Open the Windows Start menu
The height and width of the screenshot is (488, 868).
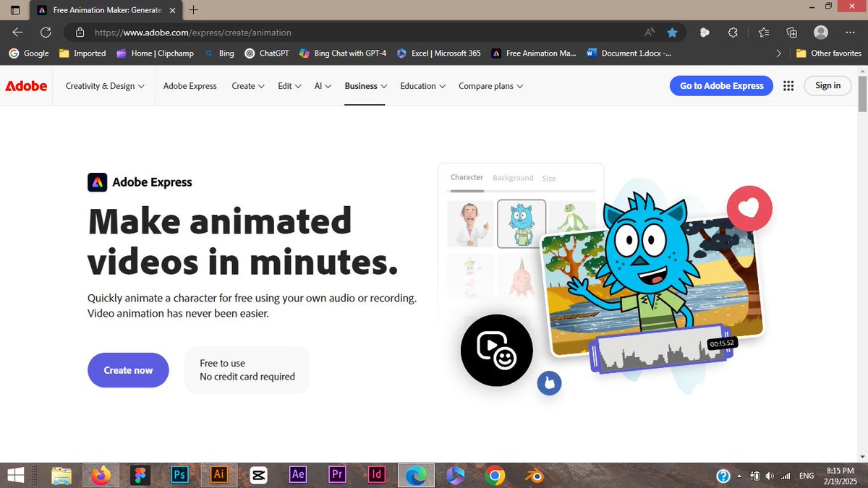coord(16,475)
